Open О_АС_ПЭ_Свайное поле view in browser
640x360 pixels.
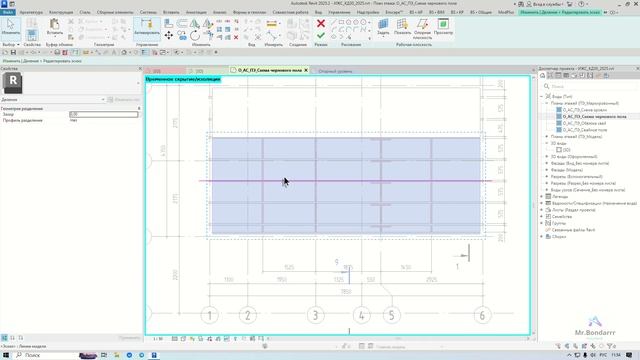click(585, 130)
